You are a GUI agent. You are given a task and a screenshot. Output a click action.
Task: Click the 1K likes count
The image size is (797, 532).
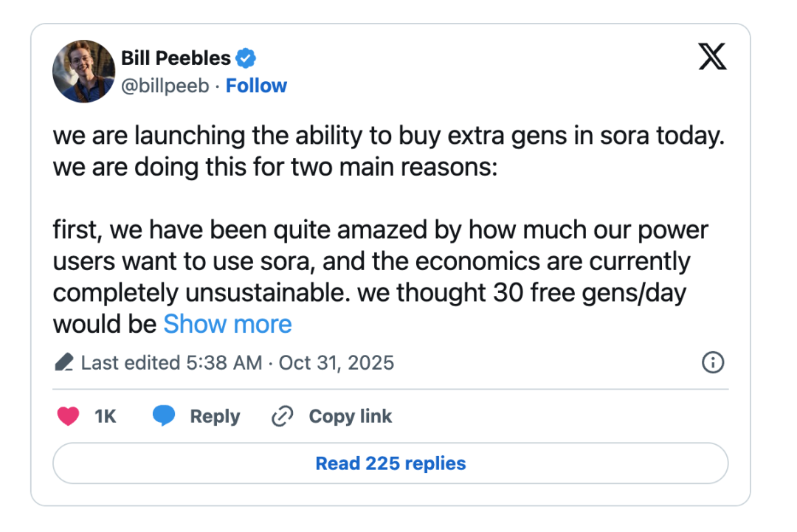point(106,416)
